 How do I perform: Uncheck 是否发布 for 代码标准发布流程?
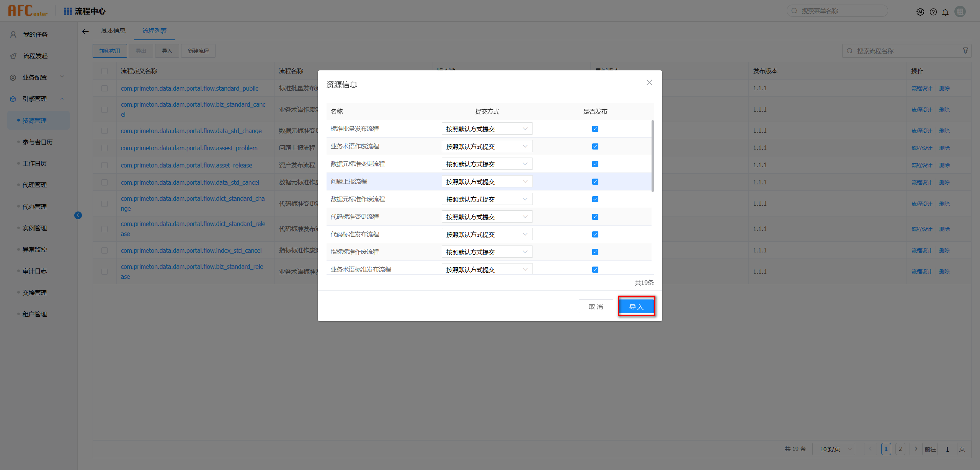pyautogui.click(x=595, y=234)
